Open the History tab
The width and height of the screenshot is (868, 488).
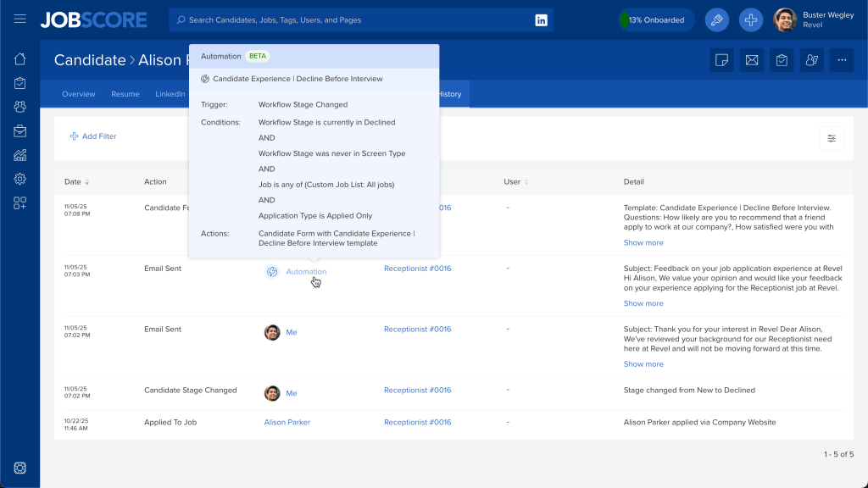coord(448,94)
